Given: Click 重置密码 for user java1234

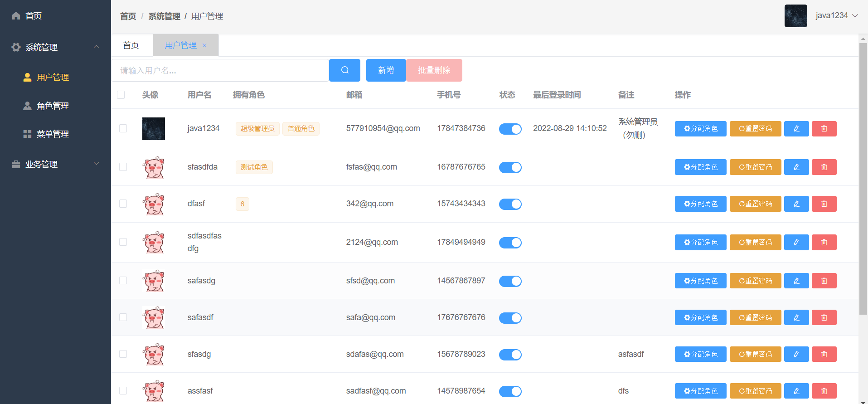Looking at the screenshot, I should (x=755, y=129).
